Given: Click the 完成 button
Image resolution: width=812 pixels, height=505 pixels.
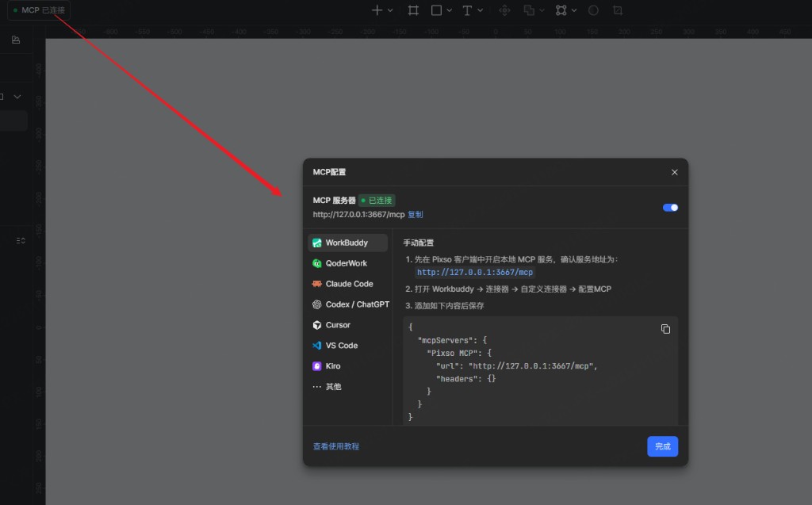Looking at the screenshot, I should tap(662, 446).
